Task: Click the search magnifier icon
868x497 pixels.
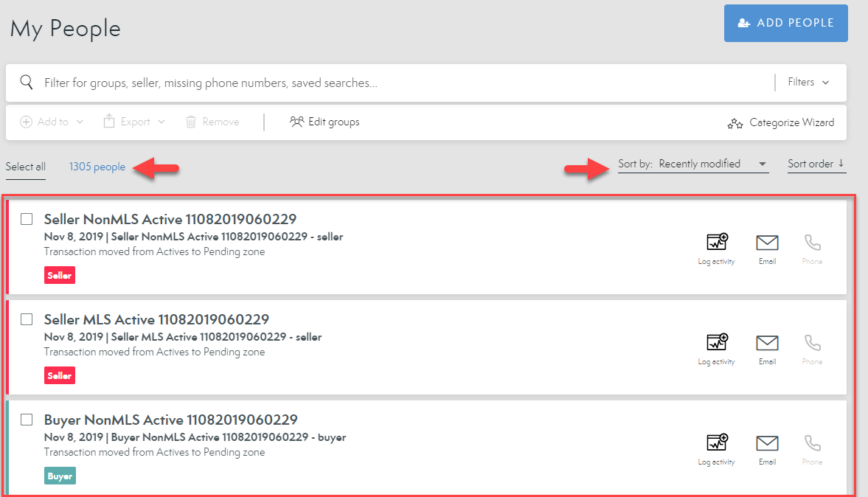Action: point(27,83)
